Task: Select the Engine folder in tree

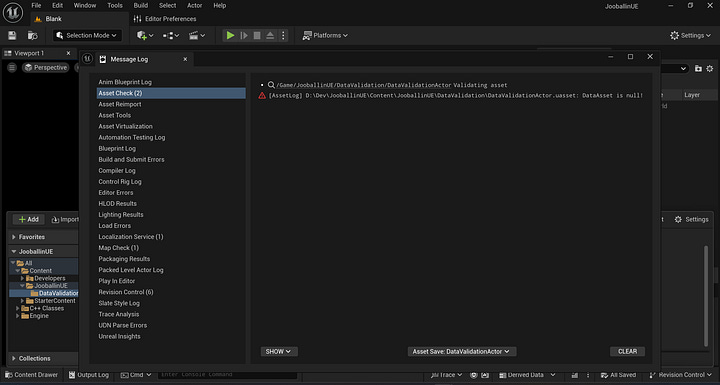Action: [x=39, y=316]
